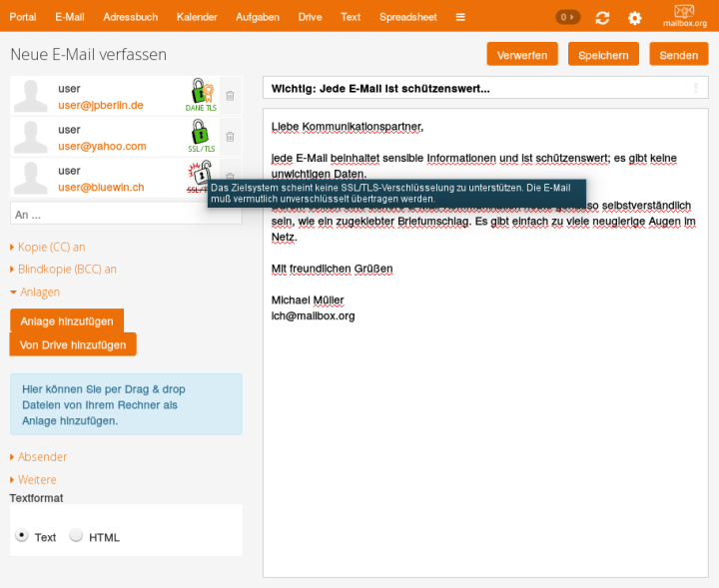Toggle the priority exclamation mark in subject
The width and height of the screenshot is (719, 588).
click(x=696, y=89)
